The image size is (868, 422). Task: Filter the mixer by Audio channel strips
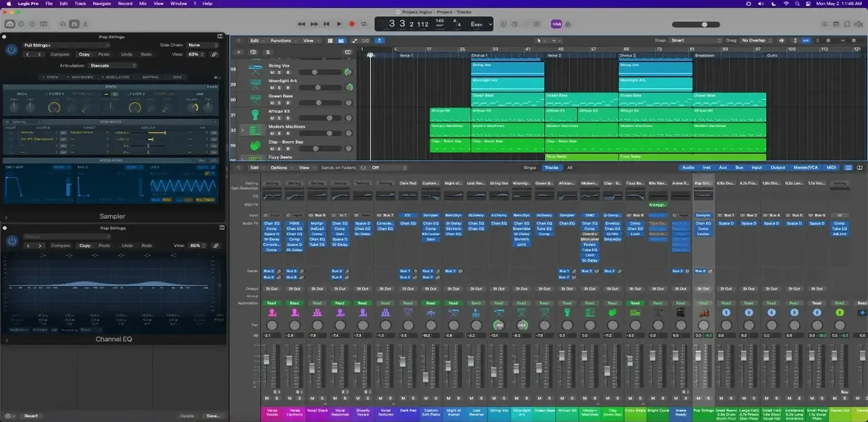tap(688, 168)
